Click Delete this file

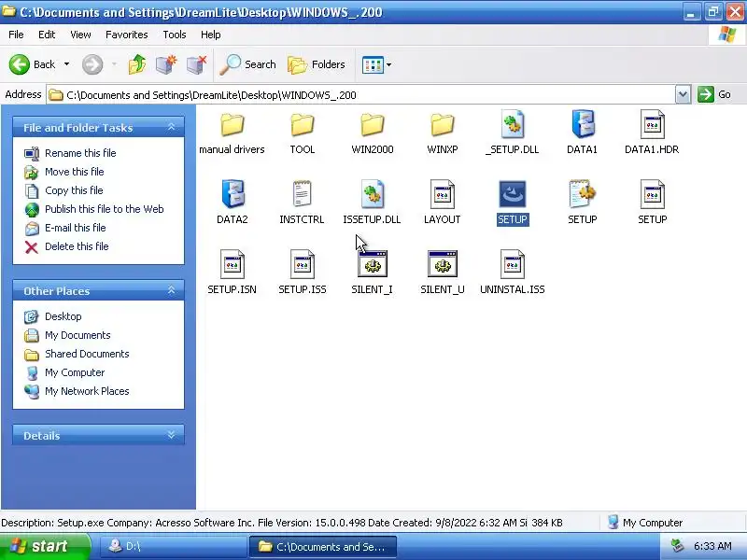point(66,246)
